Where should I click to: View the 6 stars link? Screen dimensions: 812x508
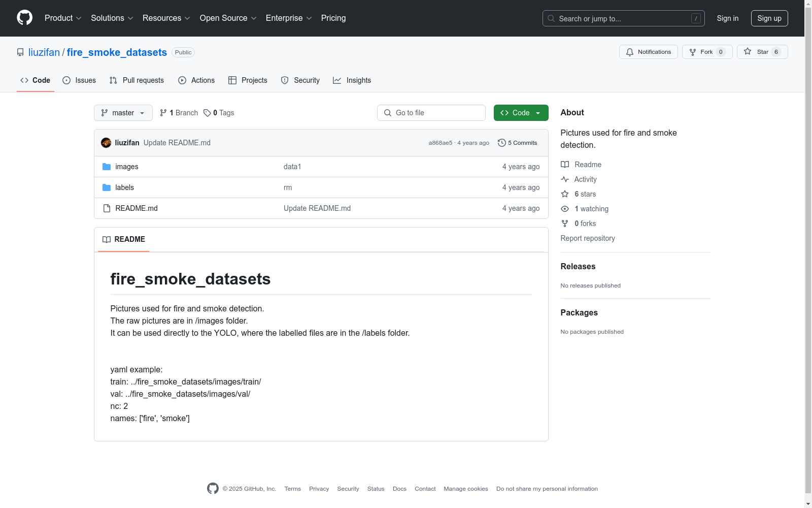pyautogui.click(x=579, y=194)
